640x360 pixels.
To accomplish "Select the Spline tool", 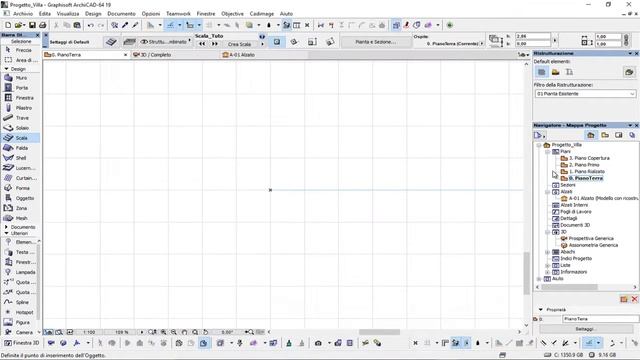I will coord(20,302).
